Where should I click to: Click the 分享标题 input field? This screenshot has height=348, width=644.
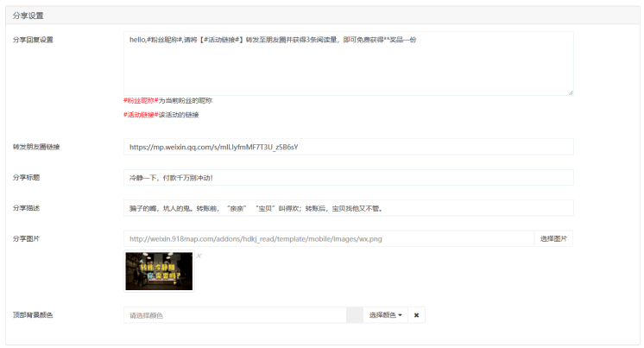coord(348,178)
